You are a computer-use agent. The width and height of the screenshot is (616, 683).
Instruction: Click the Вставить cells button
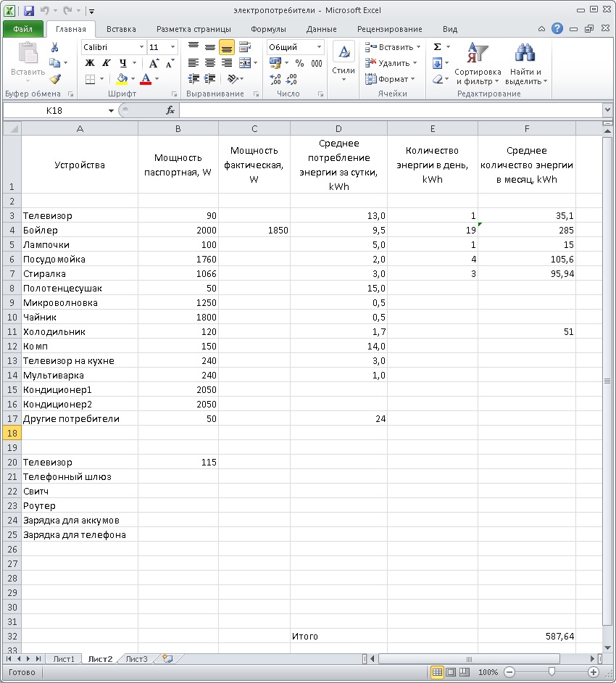pyautogui.click(x=393, y=47)
